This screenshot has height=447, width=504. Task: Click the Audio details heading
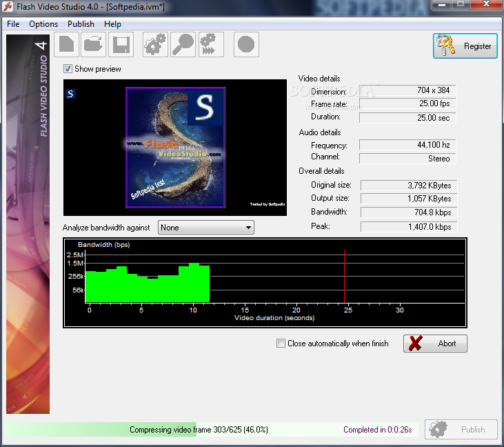pos(319,132)
